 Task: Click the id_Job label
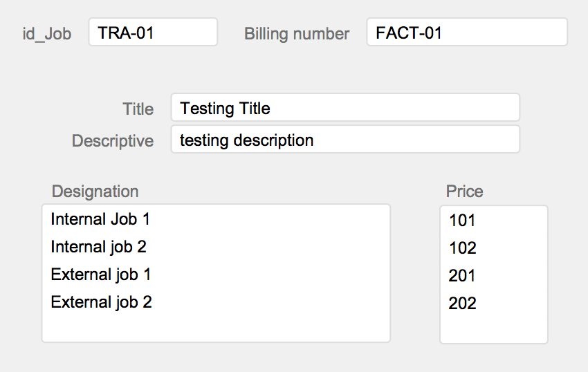tap(47, 34)
